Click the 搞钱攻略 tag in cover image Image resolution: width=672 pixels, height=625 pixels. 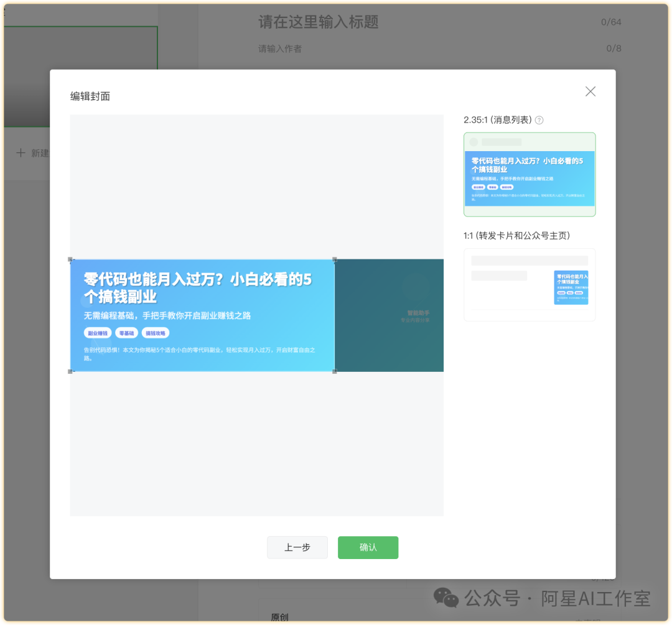[x=156, y=333]
